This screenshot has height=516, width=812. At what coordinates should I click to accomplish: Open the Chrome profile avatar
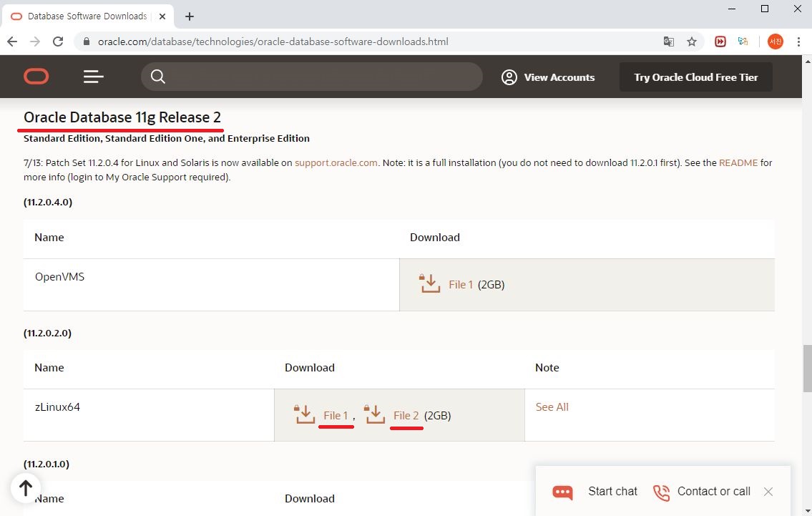click(x=776, y=42)
